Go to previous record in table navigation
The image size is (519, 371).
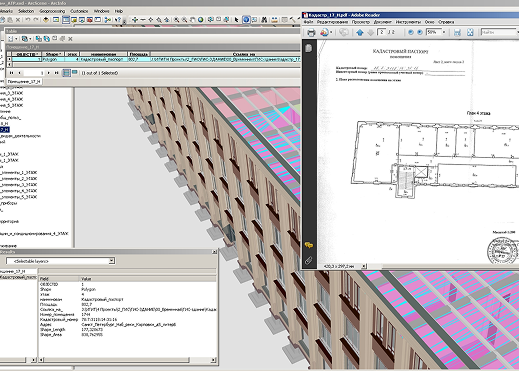pos(19,73)
